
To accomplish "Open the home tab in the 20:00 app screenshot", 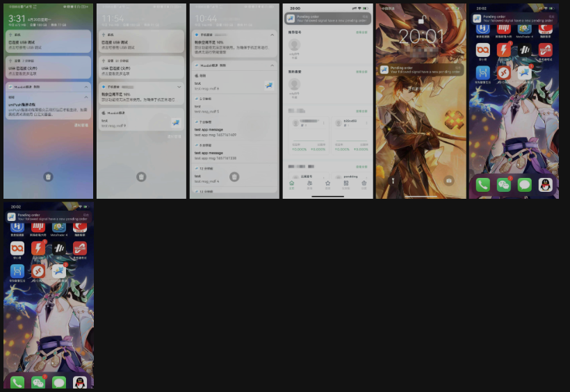I will pos(291,185).
